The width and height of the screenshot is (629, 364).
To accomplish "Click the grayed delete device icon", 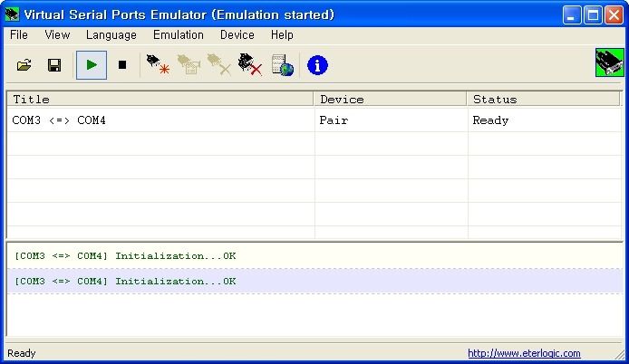I will pos(219,65).
